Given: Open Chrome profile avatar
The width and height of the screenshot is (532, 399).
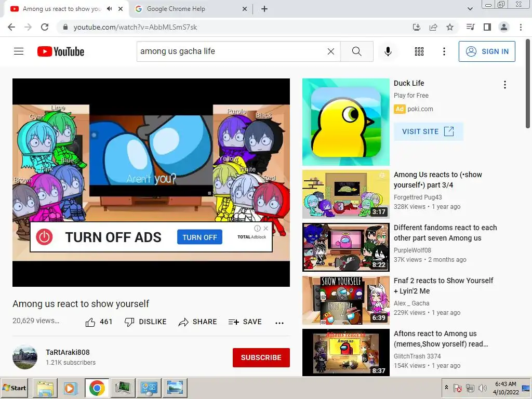Looking at the screenshot, I should click(504, 27).
